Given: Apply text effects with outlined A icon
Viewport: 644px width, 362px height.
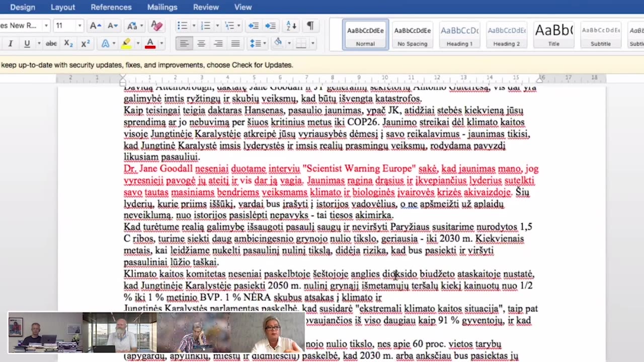Looking at the screenshot, I should 105,44.
